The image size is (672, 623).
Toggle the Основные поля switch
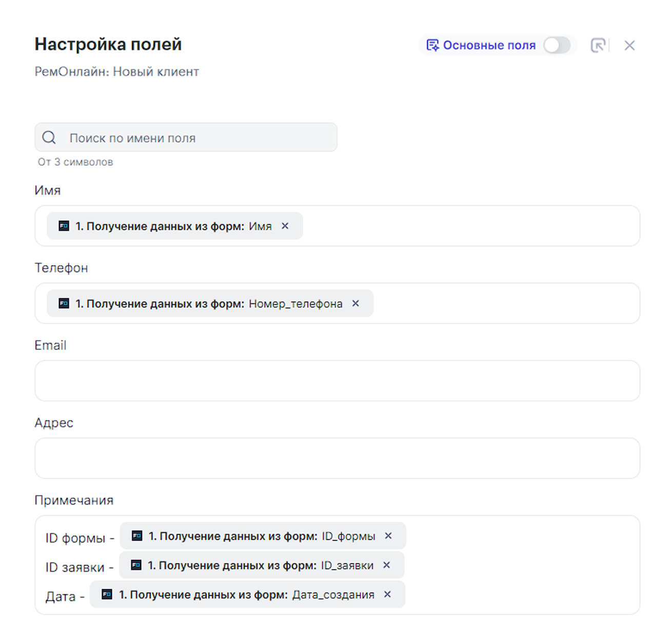coord(557,45)
